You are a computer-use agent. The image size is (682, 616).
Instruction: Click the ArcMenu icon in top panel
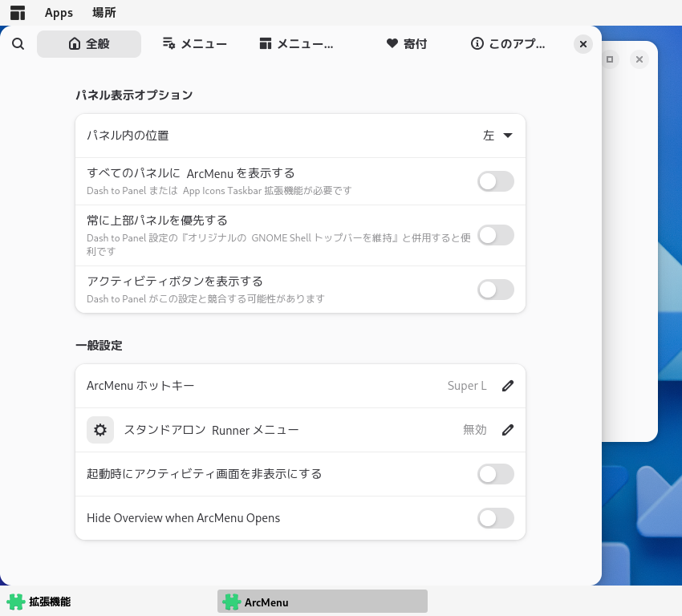pyautogui.click(x=18, y=13)
